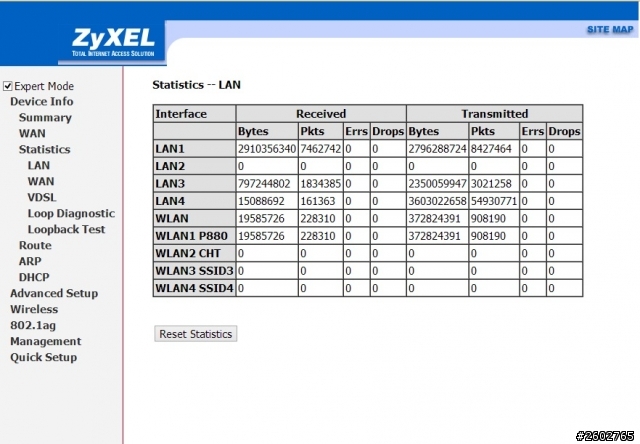Open ARP page in sidebar
This screenshot has width=640, height=444.
(x=30, y=261)
